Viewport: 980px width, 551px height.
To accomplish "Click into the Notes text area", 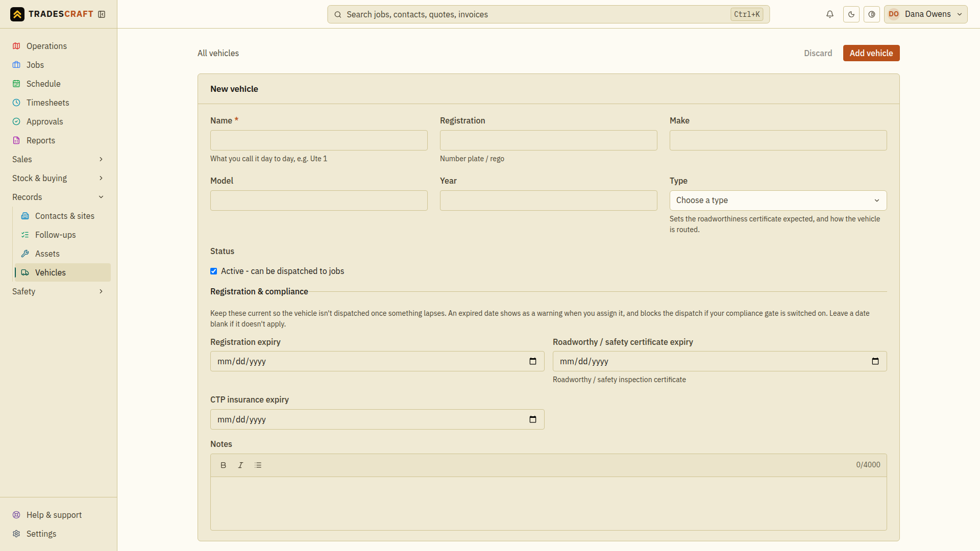I will (549, 504).
